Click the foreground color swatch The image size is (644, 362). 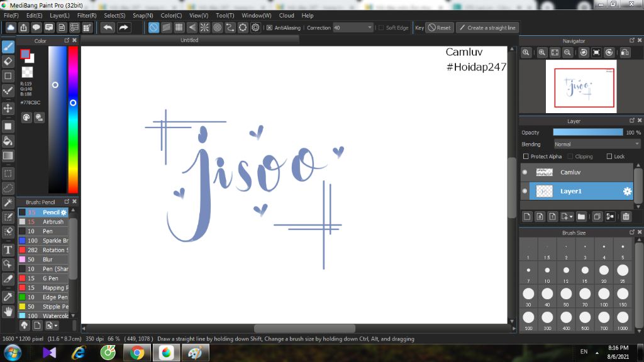click(x=25, y=54)
